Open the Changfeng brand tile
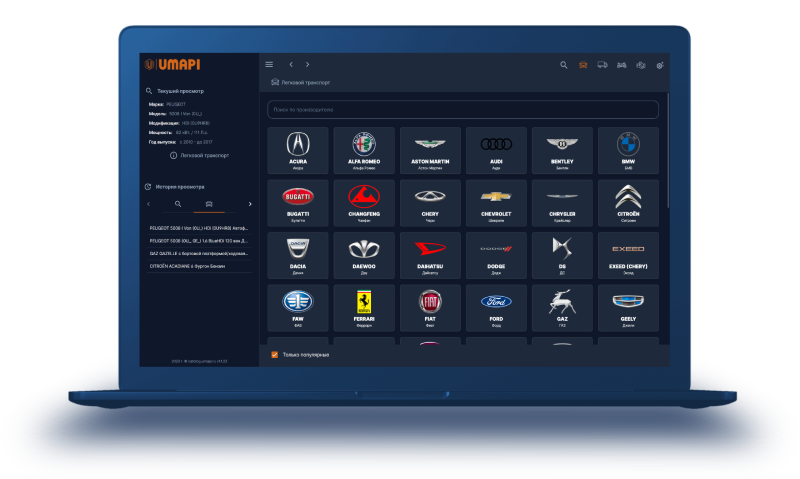The image size is (800, 479). point(364,203)
